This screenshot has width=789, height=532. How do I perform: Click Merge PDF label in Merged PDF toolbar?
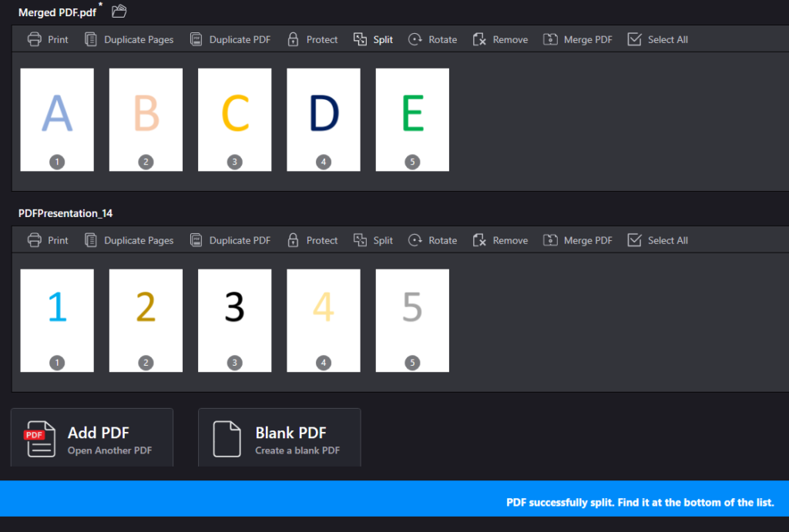[588, 40]
